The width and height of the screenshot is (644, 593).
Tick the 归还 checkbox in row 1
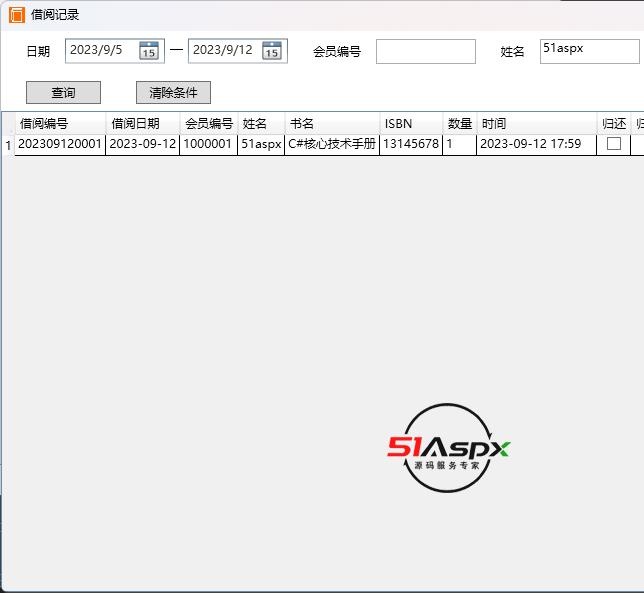point(614,144)
